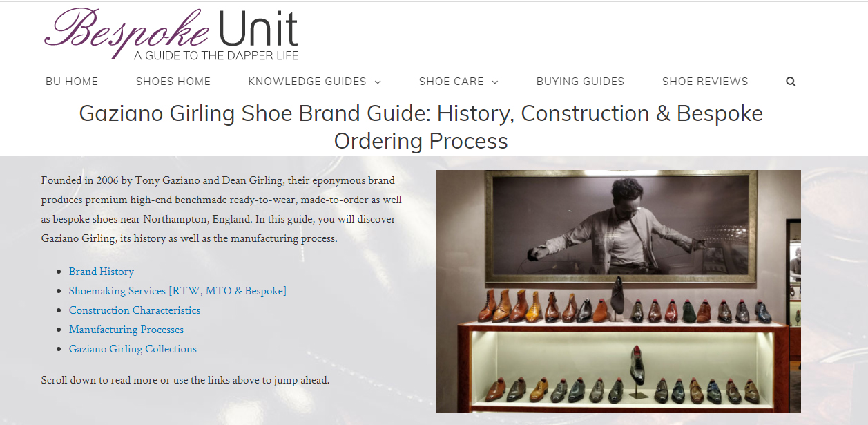Click the 'Founded in 2006' intro paragraph

221,209
